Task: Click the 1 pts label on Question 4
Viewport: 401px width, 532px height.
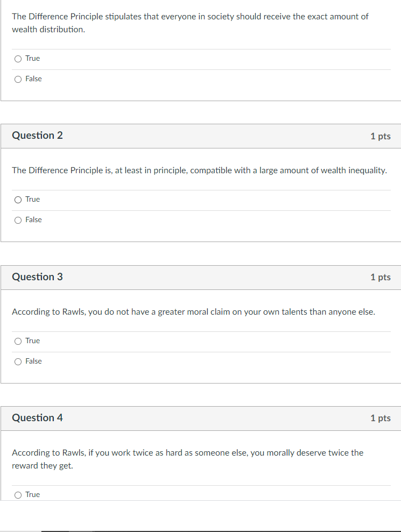Action: [x=381, y=418]
